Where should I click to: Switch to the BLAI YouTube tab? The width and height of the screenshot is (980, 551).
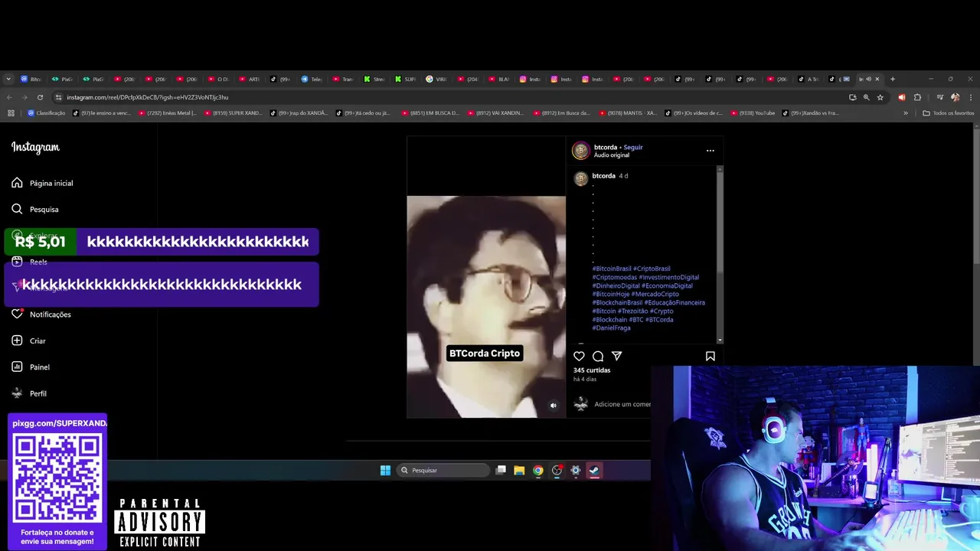[x=499, y=79]
